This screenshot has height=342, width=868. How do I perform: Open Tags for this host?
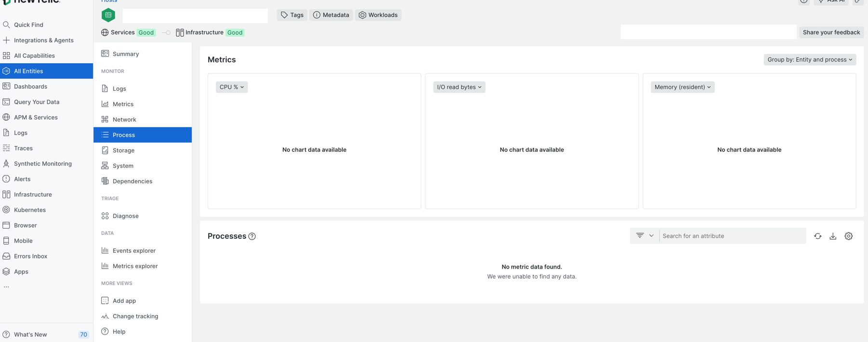pyautogui.click(x=292, y=15)
